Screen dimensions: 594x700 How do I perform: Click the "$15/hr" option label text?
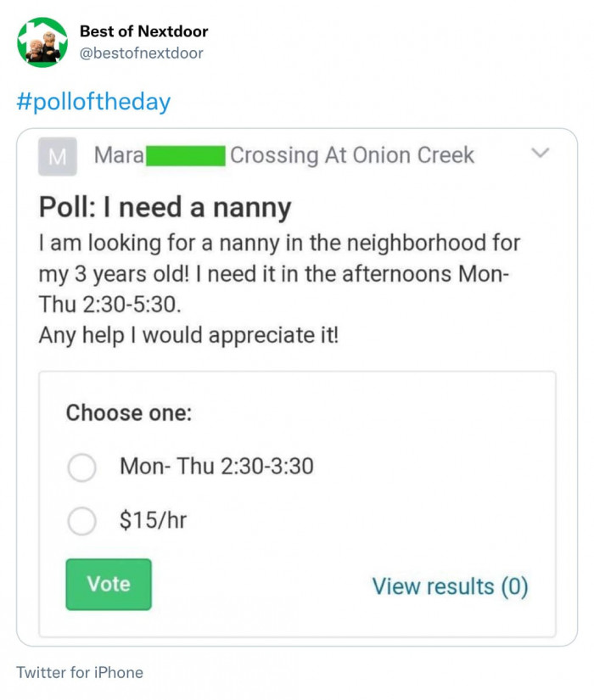pos(153,520)
